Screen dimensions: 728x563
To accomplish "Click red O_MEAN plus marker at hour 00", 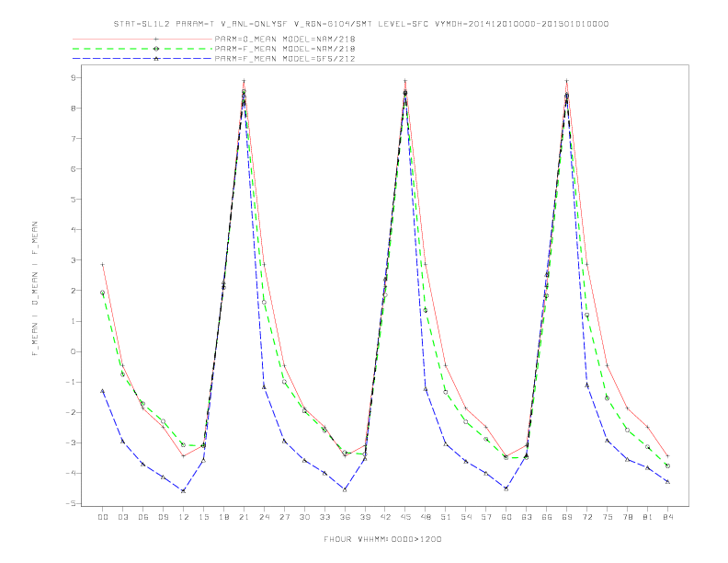I will (103, 264).
